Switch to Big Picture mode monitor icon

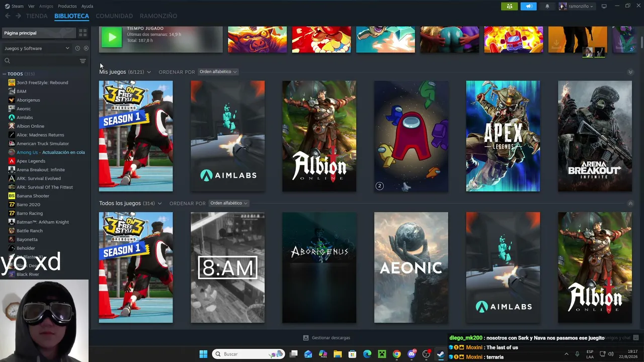click(604, 6)
